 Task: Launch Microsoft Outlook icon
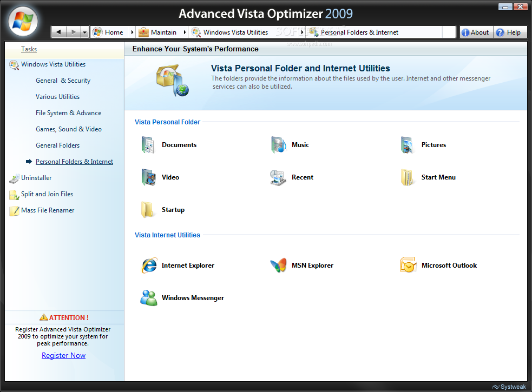[408, 265]
